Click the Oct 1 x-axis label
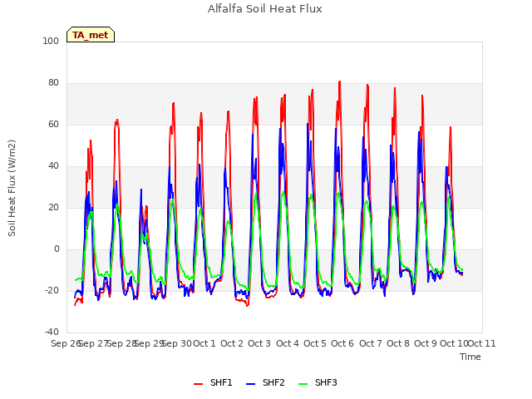 pyautogui.click(x=204, y=343)
